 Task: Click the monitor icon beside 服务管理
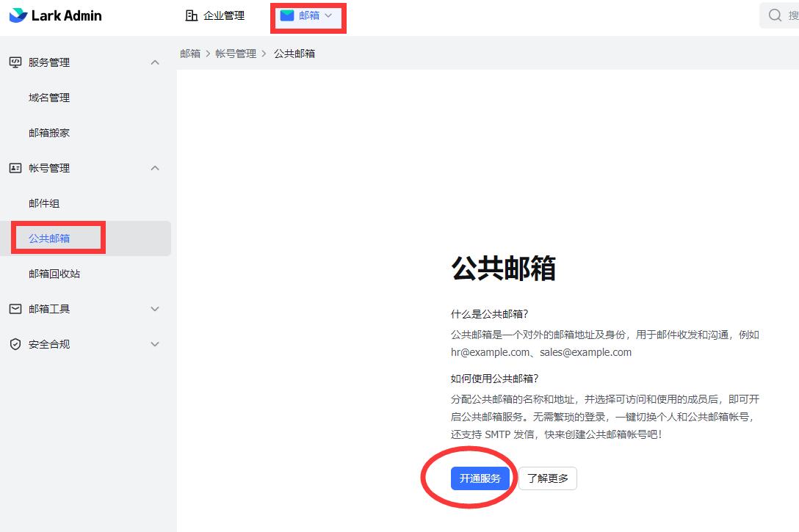click(x=15, y=62)
